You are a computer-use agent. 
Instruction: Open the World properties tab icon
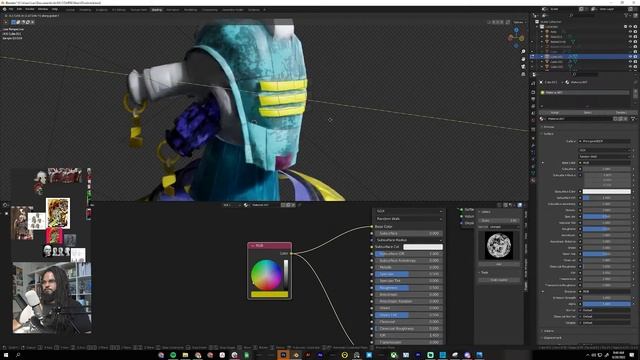pyautogui.click(x=533, y=120)
